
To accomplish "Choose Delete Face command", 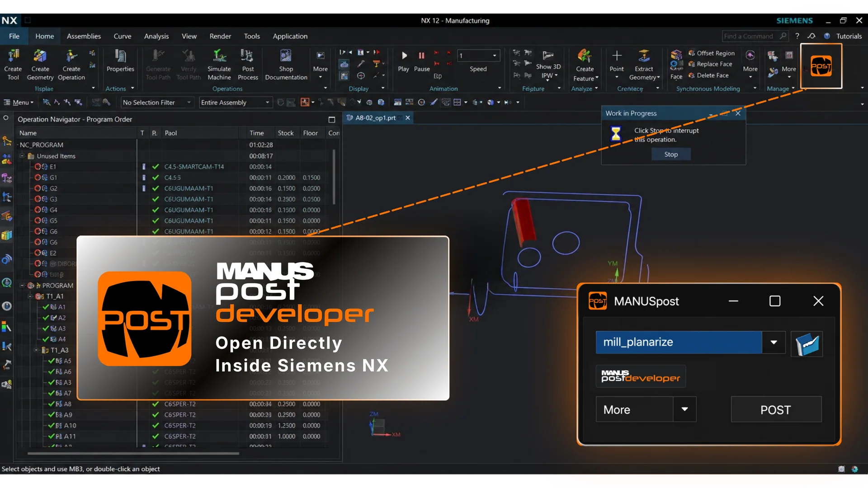I will 708,75.
